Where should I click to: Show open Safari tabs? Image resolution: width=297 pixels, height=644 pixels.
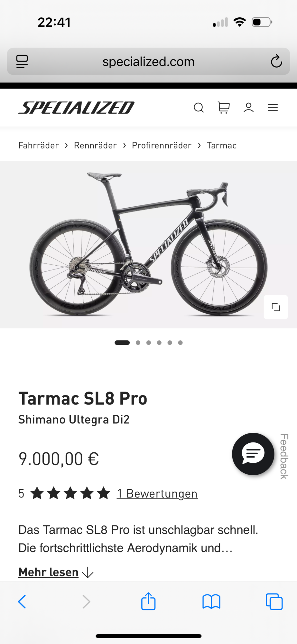274,601
